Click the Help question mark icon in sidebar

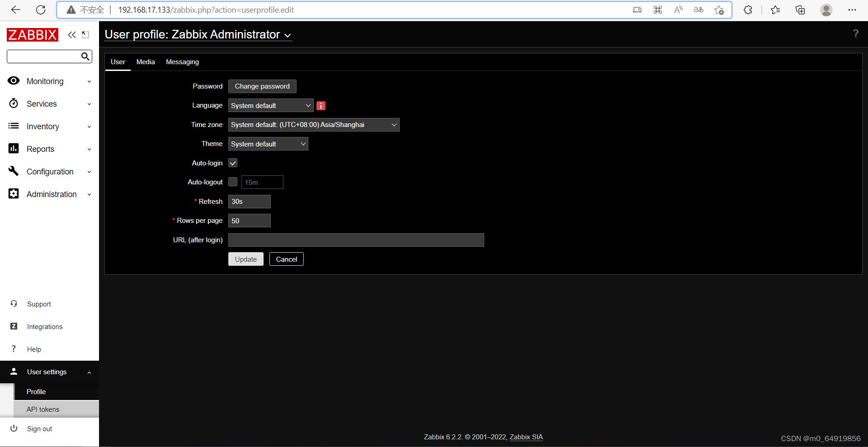coord(14,349)
